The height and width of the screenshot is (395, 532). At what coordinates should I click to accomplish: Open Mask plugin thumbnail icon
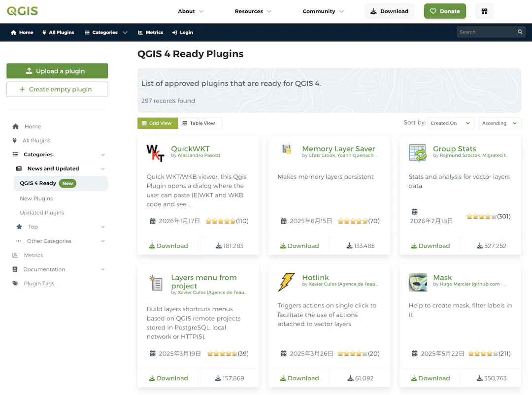418,282
